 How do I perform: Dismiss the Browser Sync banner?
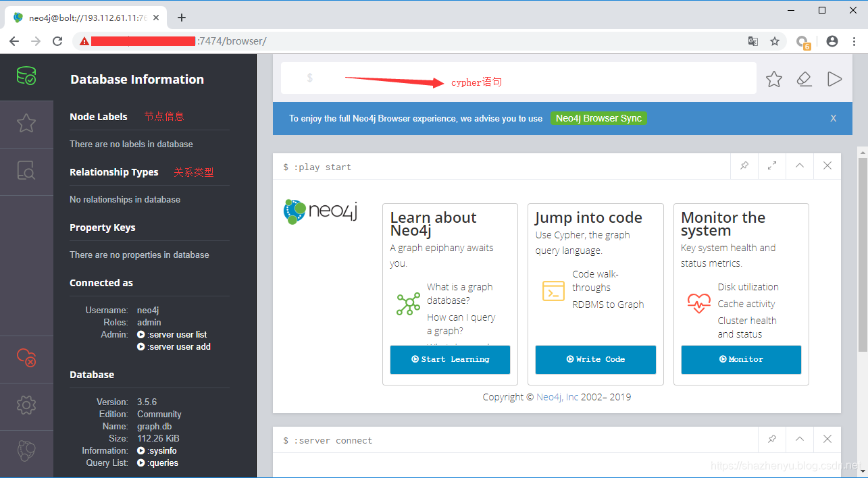(x=834, y=118)
